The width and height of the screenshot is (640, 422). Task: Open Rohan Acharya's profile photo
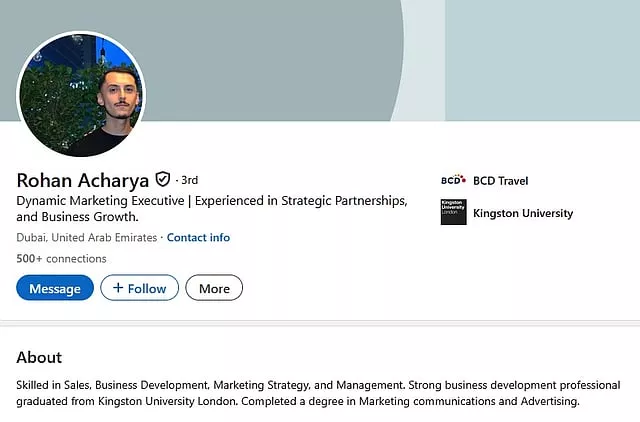[x=81, y=94]
